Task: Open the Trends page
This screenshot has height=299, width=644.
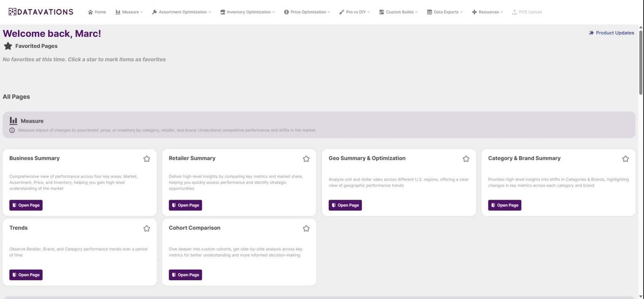Action: coord(26,275)
